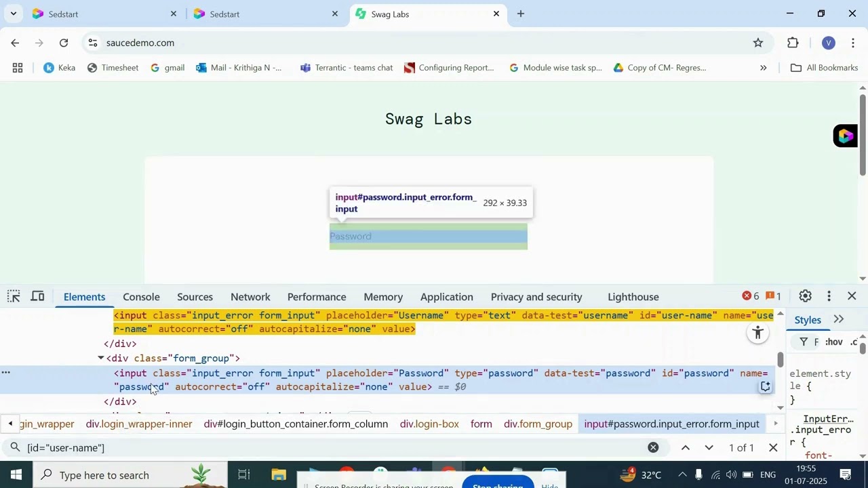Image resolution: width=868 pixels, height=488 pixels.
Task: Select input#password.input_error.form_input breadcrumb
Action: [x=672, y=424]
